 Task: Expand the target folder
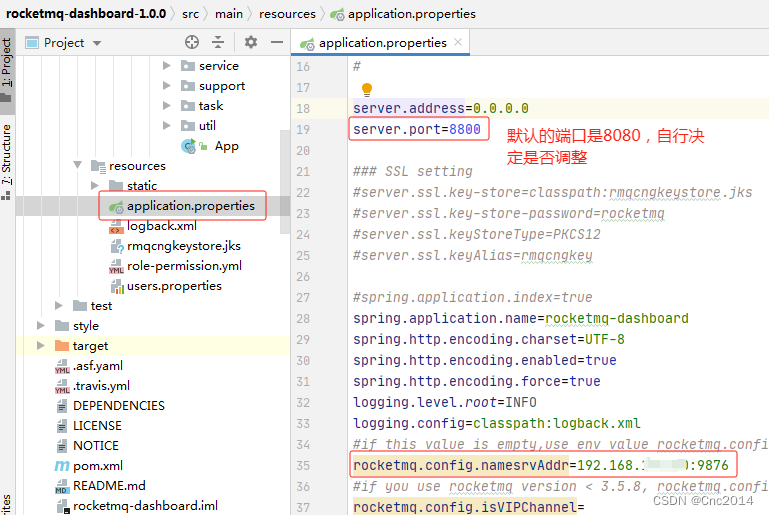(41, 345)
